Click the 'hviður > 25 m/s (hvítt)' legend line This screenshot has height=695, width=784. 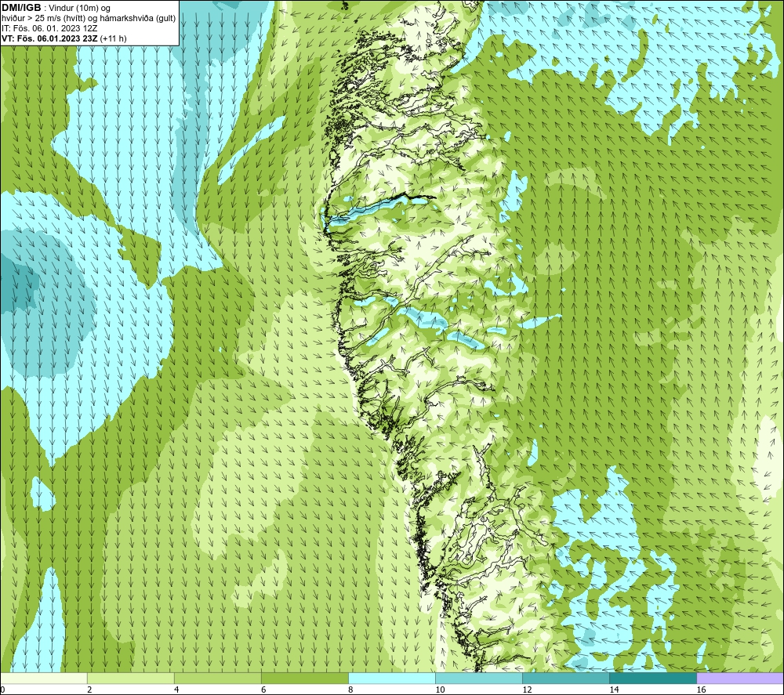tap(89, 19)
